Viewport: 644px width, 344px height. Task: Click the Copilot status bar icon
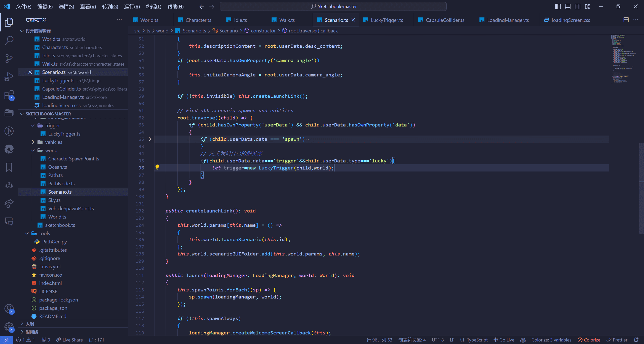[x=523, y=340]
